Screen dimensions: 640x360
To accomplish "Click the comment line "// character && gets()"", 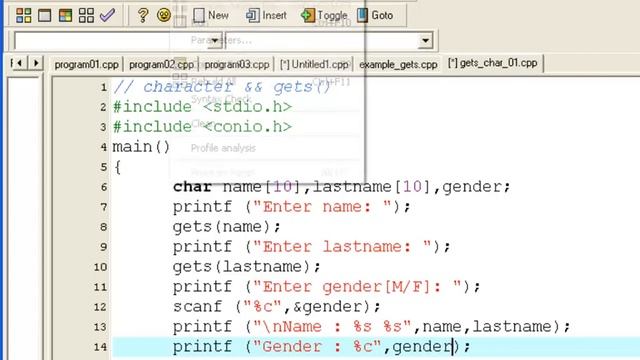I will point(222,87).
